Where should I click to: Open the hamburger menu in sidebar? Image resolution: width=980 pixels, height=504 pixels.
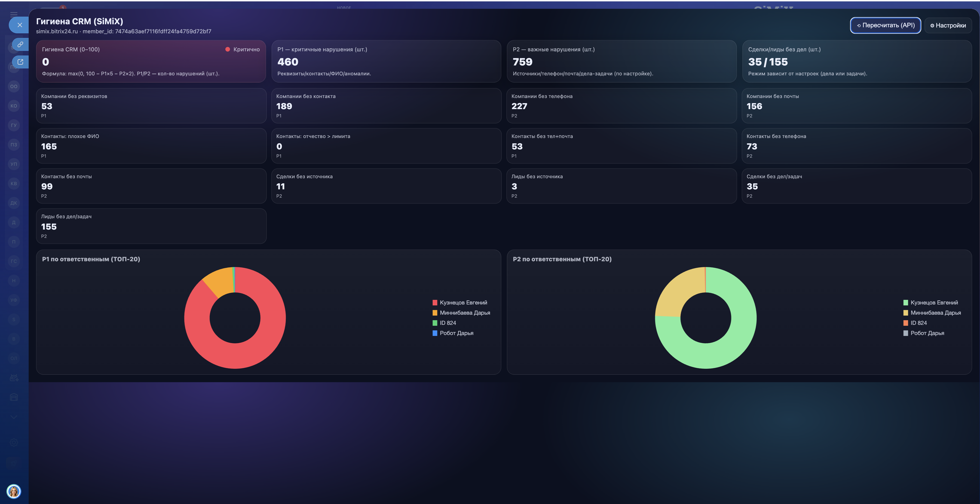point(14,14)
